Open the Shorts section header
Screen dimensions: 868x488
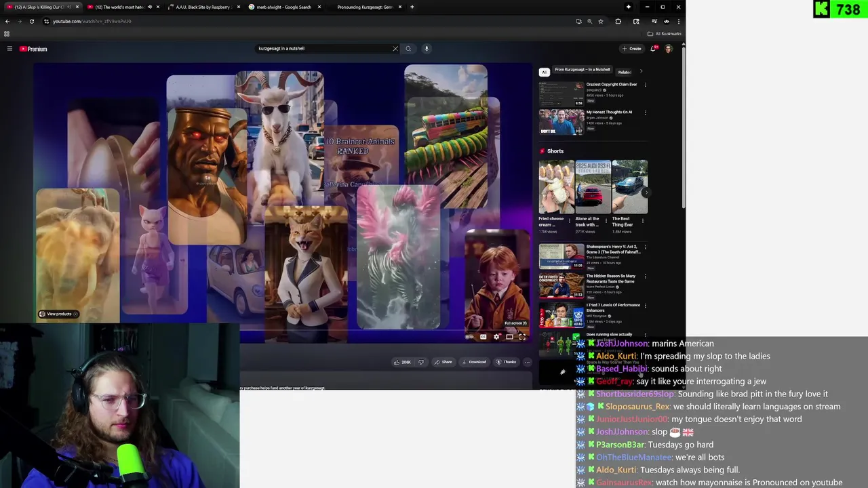[551, 151]
